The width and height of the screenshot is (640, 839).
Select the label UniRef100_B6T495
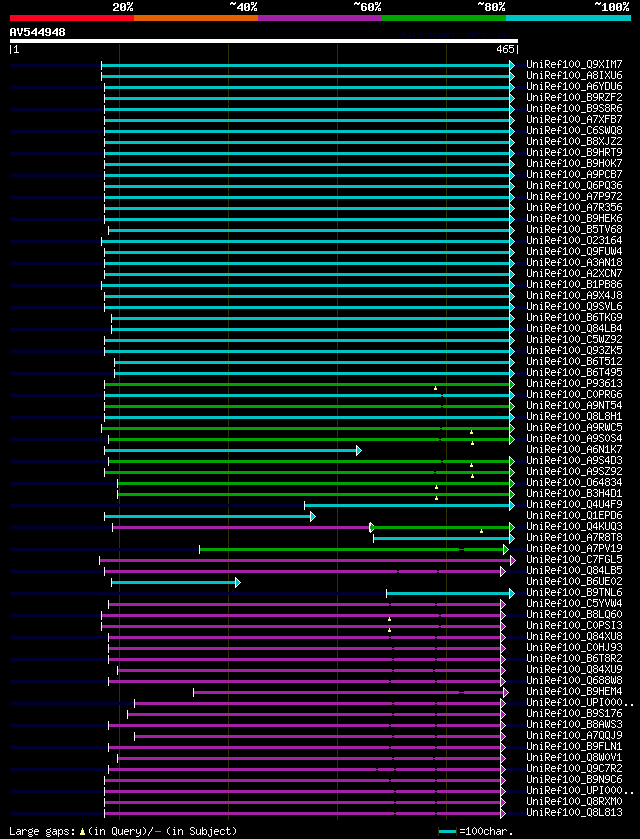coord(574,372)
